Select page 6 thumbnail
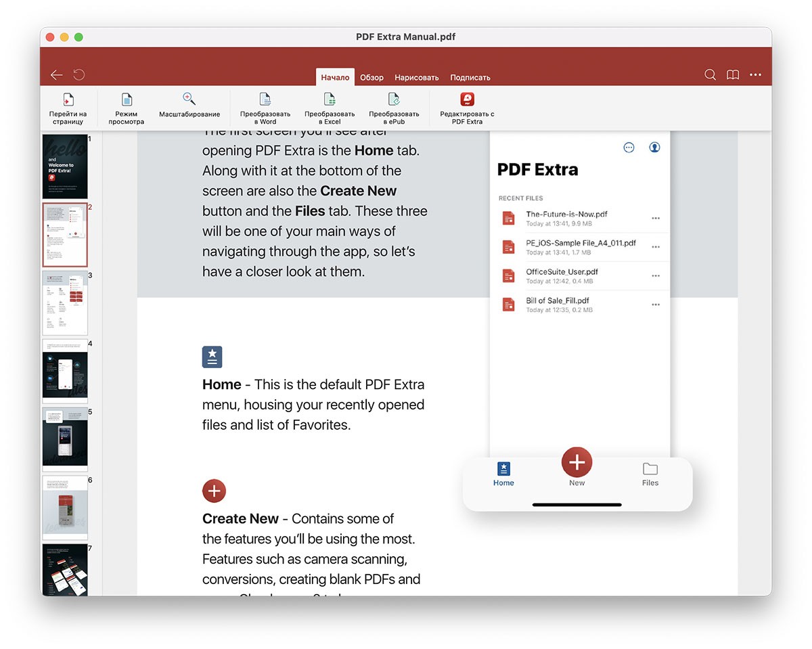Viewport: 812px width, 649px height. [x=65, y=508]
